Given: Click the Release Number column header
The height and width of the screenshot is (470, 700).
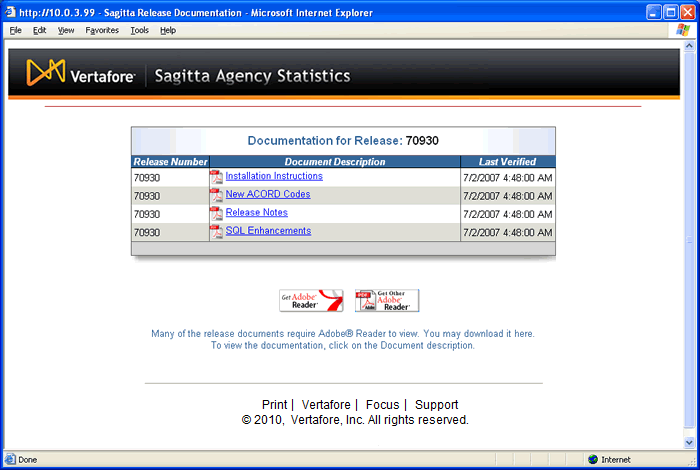Looking at the screenshot, I should tap(171, 162).
